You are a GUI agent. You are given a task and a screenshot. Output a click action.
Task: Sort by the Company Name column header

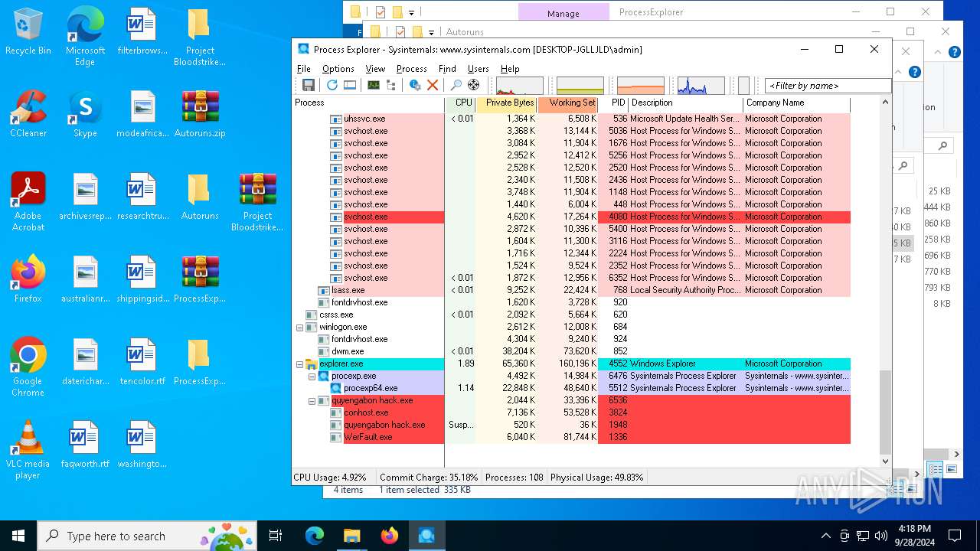796,103
